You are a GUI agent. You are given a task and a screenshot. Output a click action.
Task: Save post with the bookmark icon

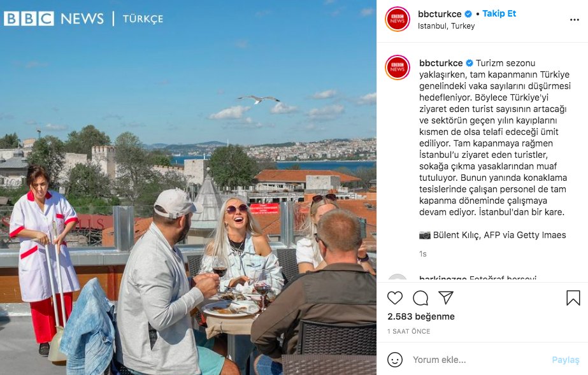pyautogui.click(x=573, y=298)
